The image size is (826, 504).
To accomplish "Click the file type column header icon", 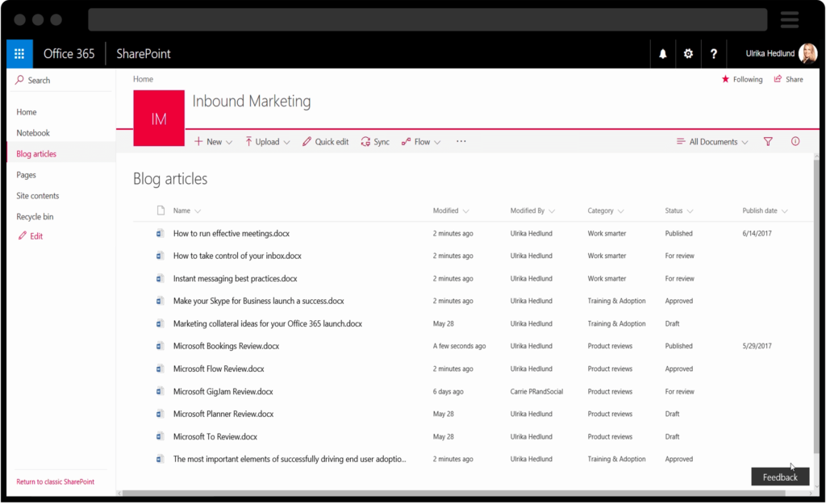I will (x=161, y=210).
